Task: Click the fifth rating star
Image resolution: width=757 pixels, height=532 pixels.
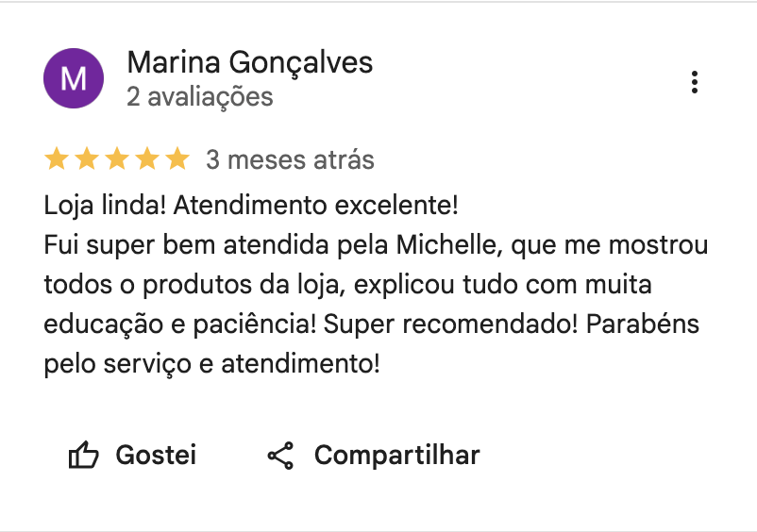Action: [177, 159]
